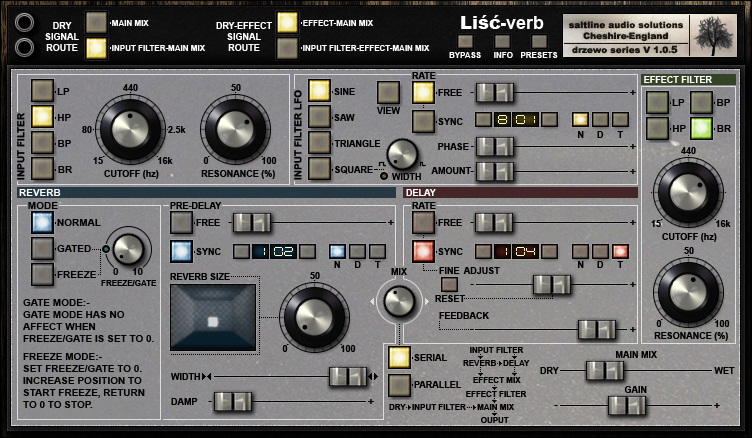752x438 pixels.
Task: Click the LFO PHASE slider handle
Action: point(495,146)
